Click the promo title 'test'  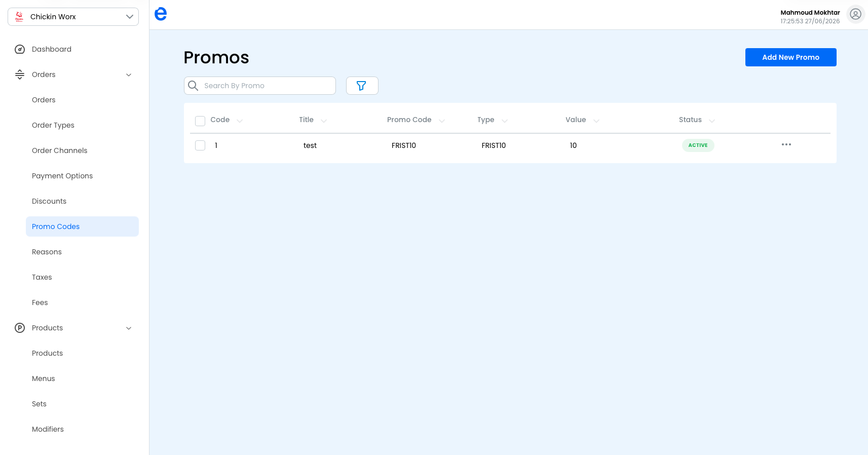pos(310,145)
